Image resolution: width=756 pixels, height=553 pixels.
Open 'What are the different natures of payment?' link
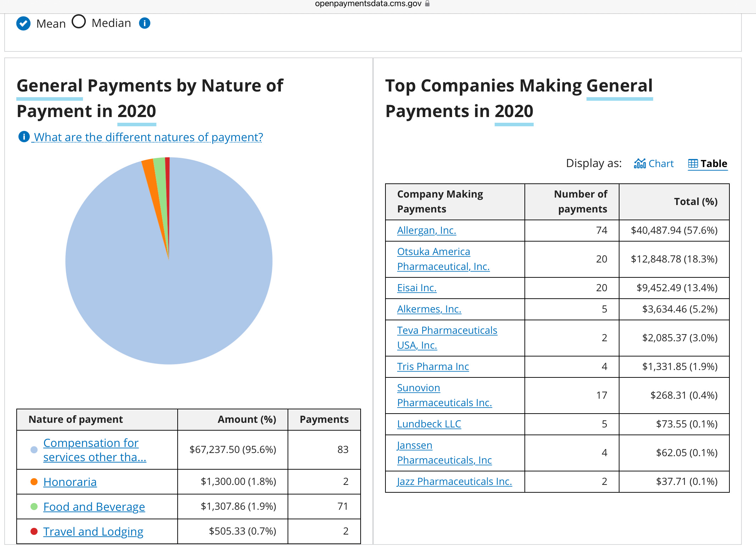pyautogui.click(x=148, y=137)
